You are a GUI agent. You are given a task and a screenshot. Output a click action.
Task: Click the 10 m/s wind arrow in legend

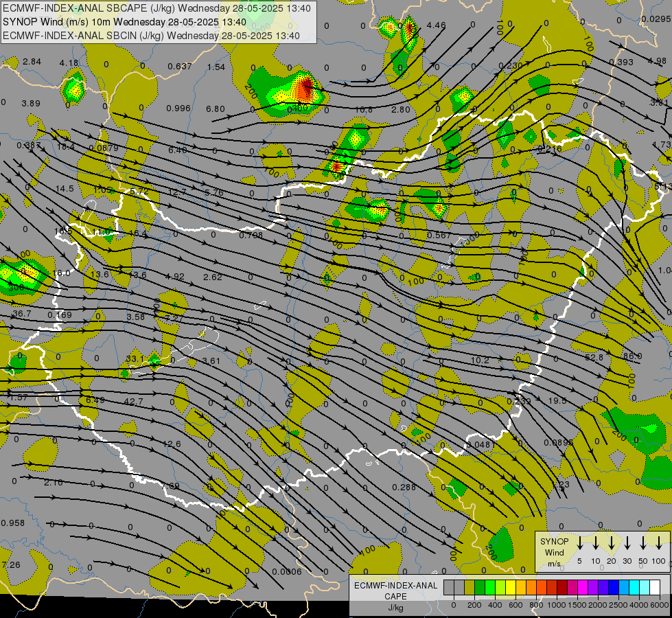[595, 543]
